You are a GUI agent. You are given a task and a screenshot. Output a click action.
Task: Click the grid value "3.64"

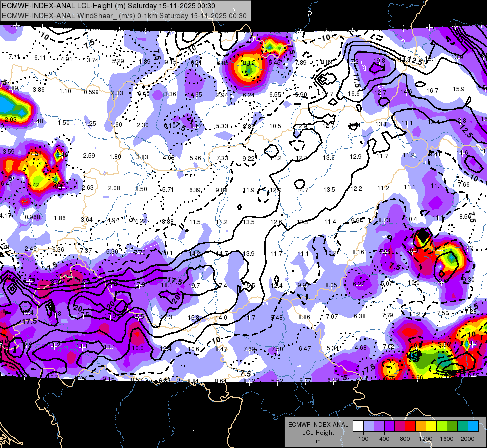coord(87,220)
